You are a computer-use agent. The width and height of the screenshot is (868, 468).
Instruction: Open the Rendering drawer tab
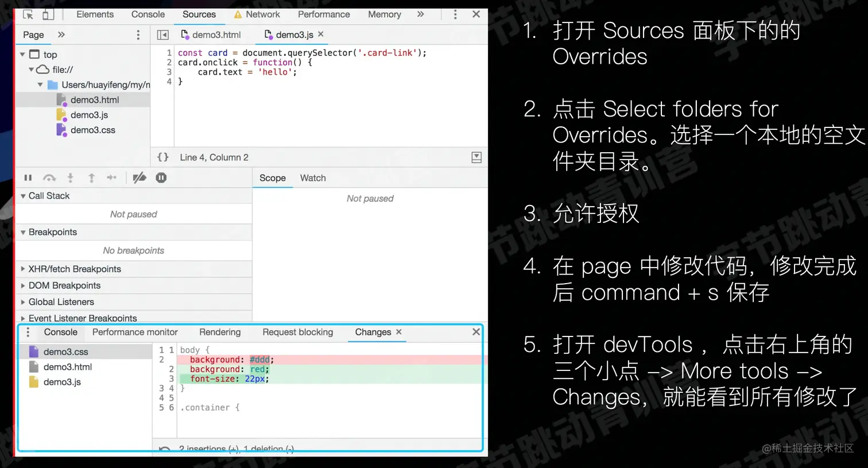tap(220, 332)
